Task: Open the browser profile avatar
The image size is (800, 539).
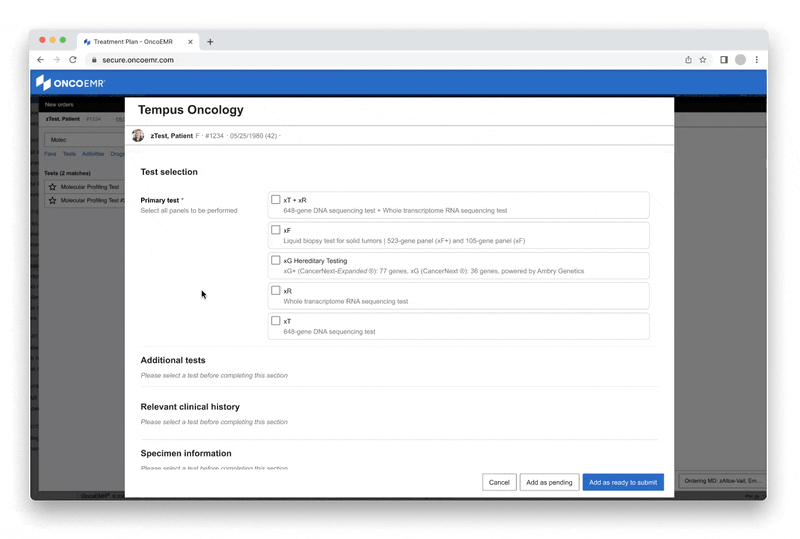Action: 740,60
